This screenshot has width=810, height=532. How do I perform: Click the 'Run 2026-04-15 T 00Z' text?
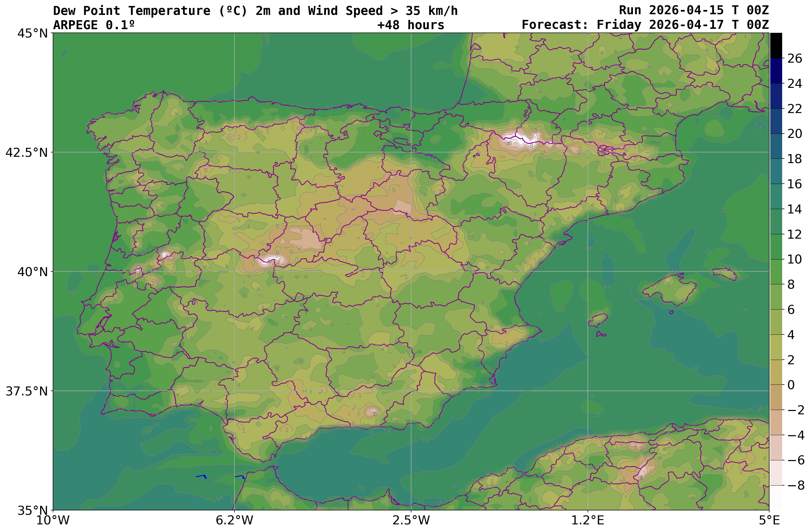(694, 10)
